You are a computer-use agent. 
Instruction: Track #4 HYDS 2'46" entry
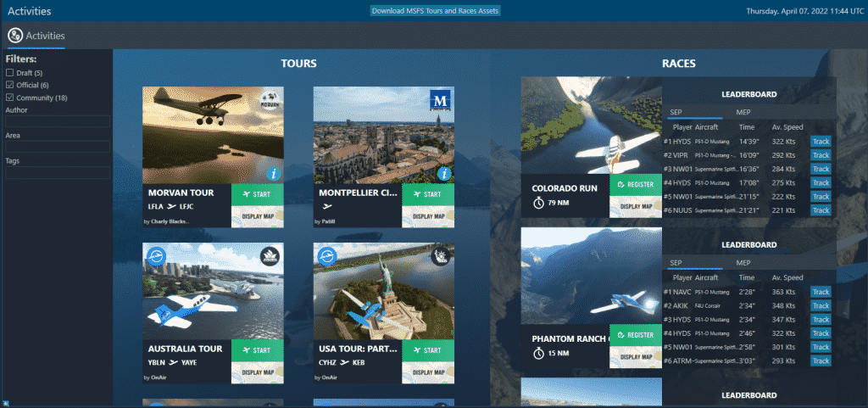821,333
